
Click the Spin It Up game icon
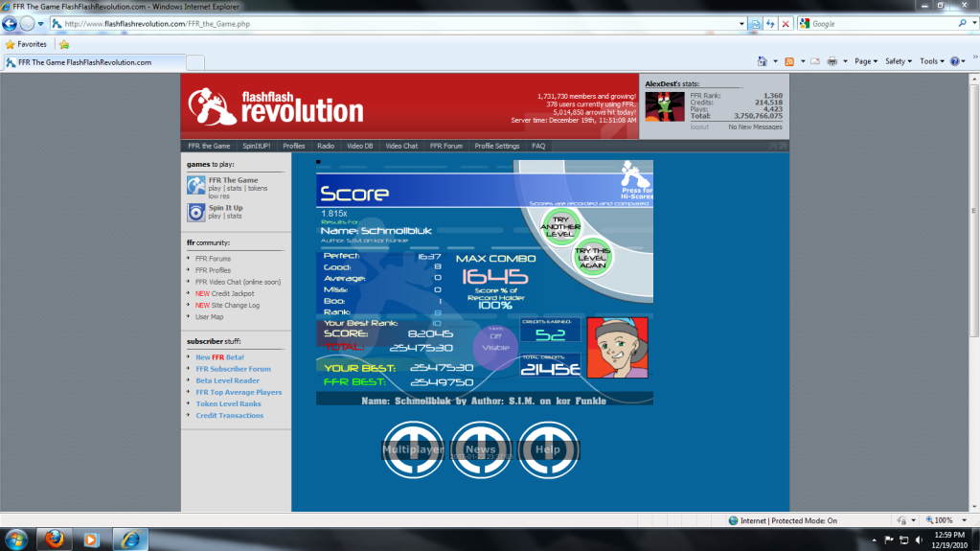[x=195, y=212]
